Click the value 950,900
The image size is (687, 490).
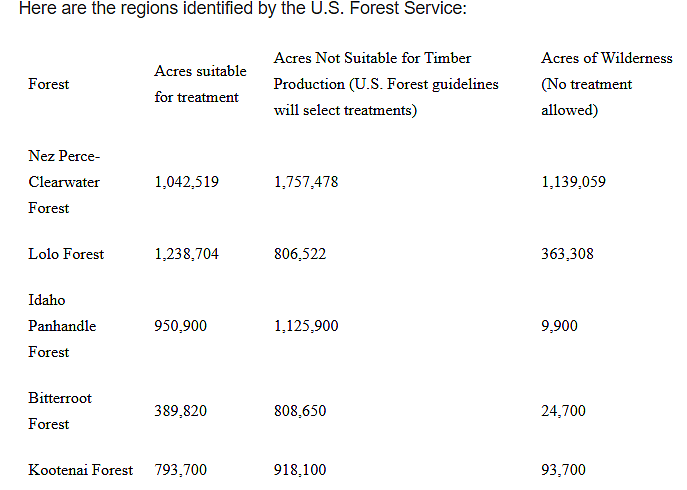pyautogui.click(x=181, y=326)
